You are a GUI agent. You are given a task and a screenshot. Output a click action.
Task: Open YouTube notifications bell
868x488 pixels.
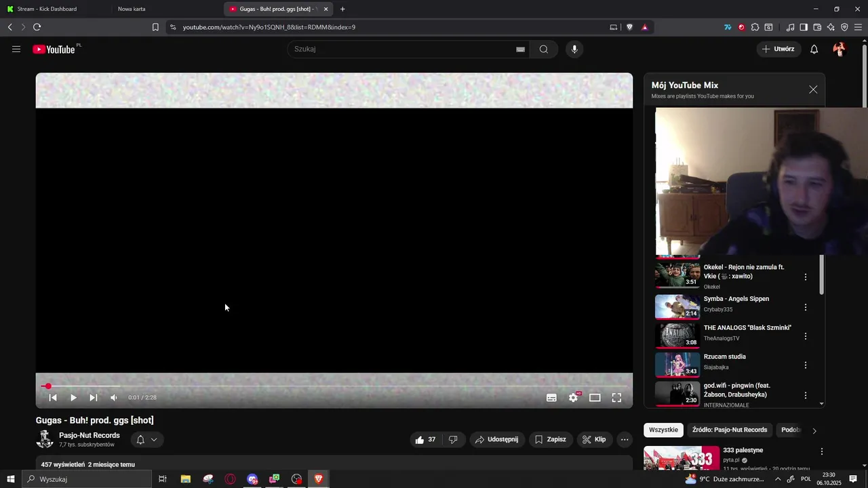coord(814,49)
